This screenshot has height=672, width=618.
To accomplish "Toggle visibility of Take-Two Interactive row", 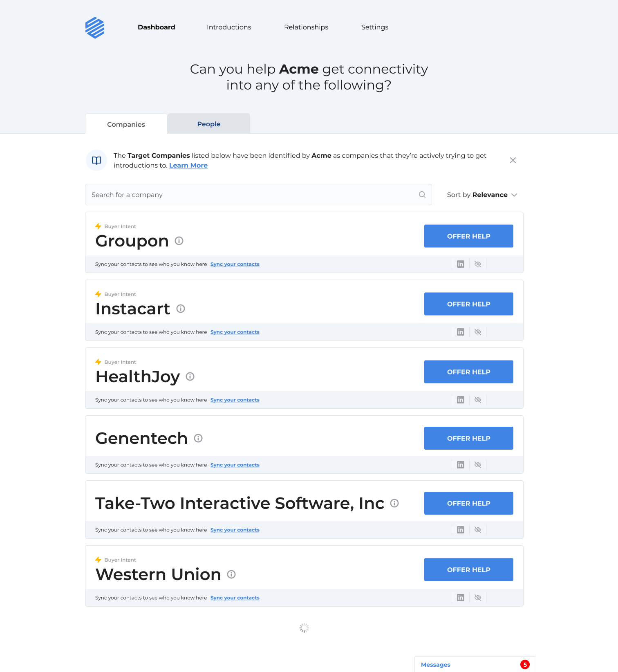I will [478, 530].
